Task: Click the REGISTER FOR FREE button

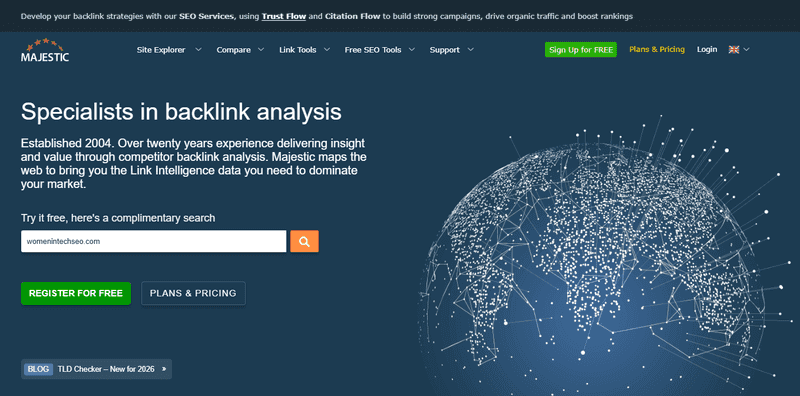Action: coord(76,293)
